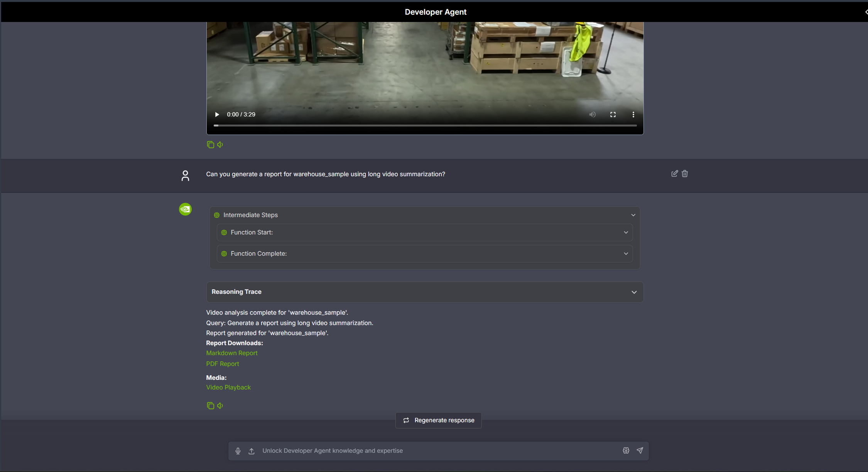Select the brain icon next to the send button
Image resolution: width=868 pixels, height=472 pixels.
coord(626,450)
